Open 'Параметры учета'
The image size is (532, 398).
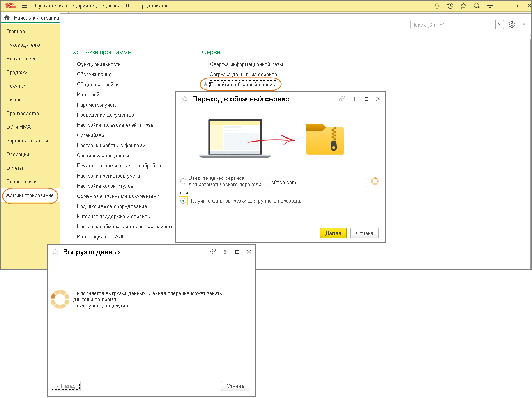[x=97, y=105]
